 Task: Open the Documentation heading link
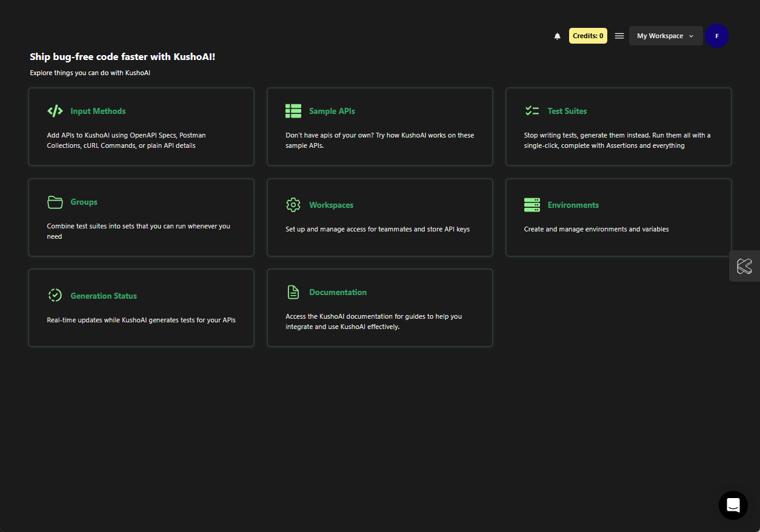338,292
